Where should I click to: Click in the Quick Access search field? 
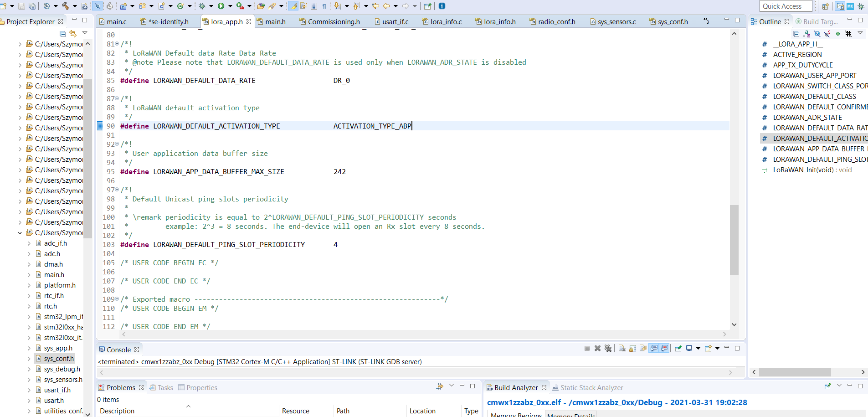tap(785, 6)
